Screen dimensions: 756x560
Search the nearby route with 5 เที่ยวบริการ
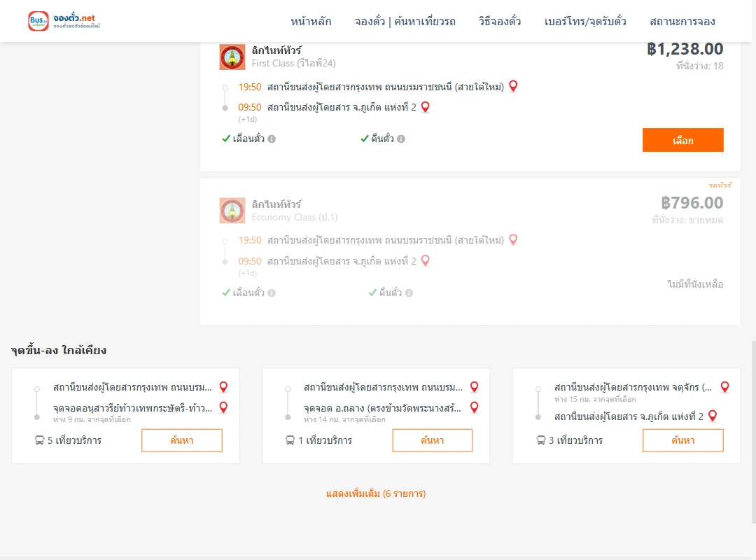(x=182, y=440)
